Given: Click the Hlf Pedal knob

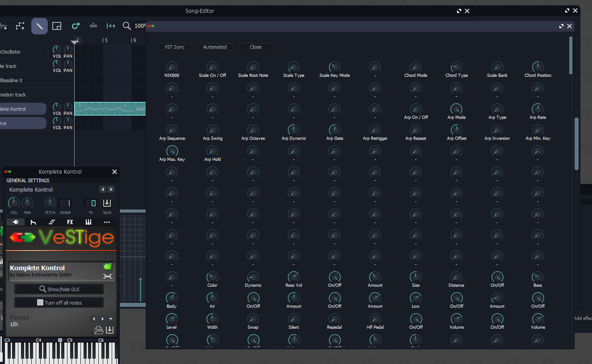Looking at the screenshot, I should point(375,319).
